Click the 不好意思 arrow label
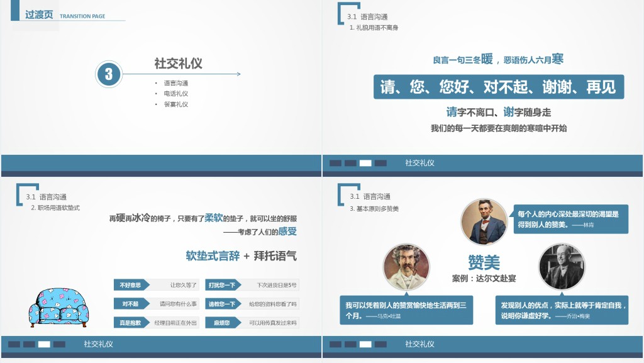 (x=131, y=285)
